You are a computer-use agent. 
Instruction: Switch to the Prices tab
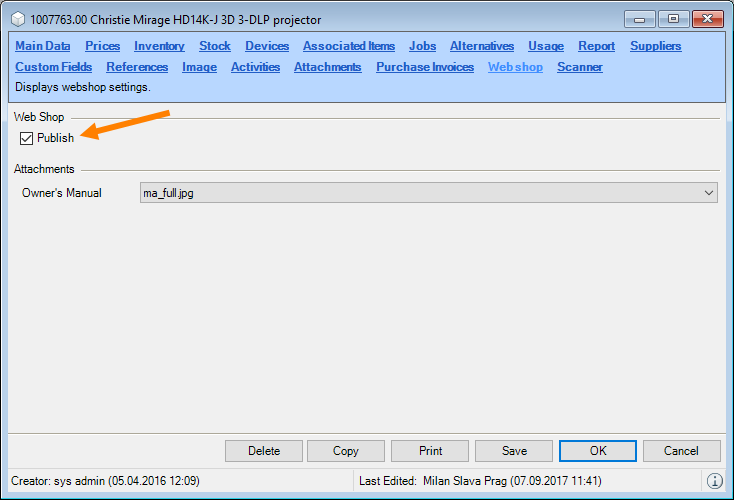point(103,46)
